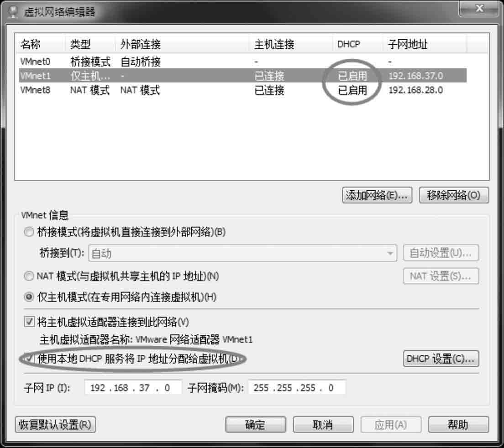Select the 仅主机模式 radio button

click(29, 297)
